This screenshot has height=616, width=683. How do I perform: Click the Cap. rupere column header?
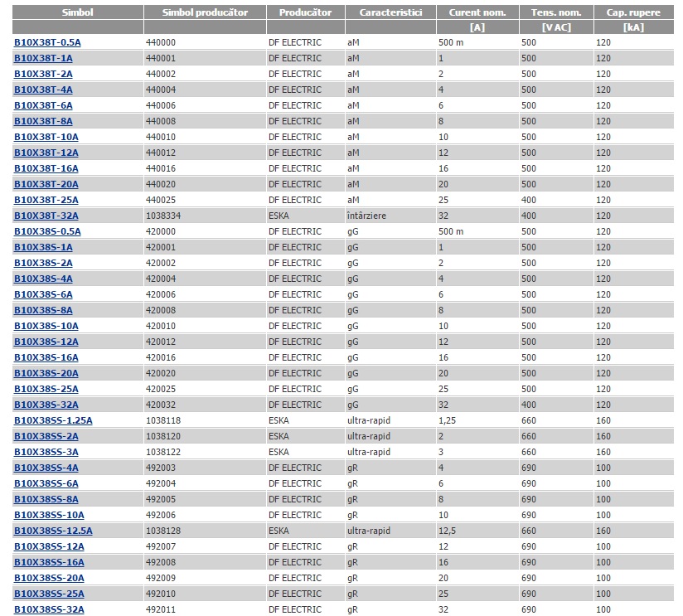[633, 12]
